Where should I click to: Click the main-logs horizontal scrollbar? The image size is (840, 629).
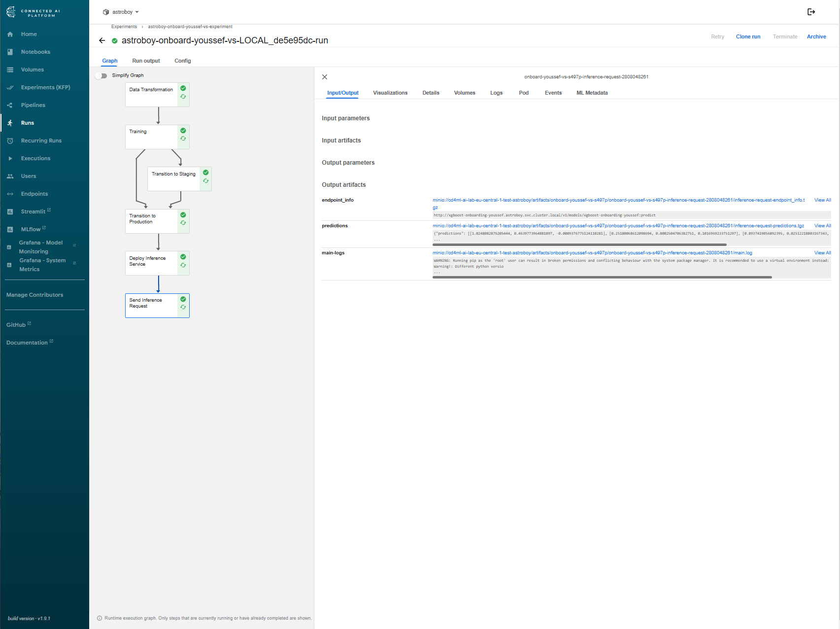(x=602, y=278)
